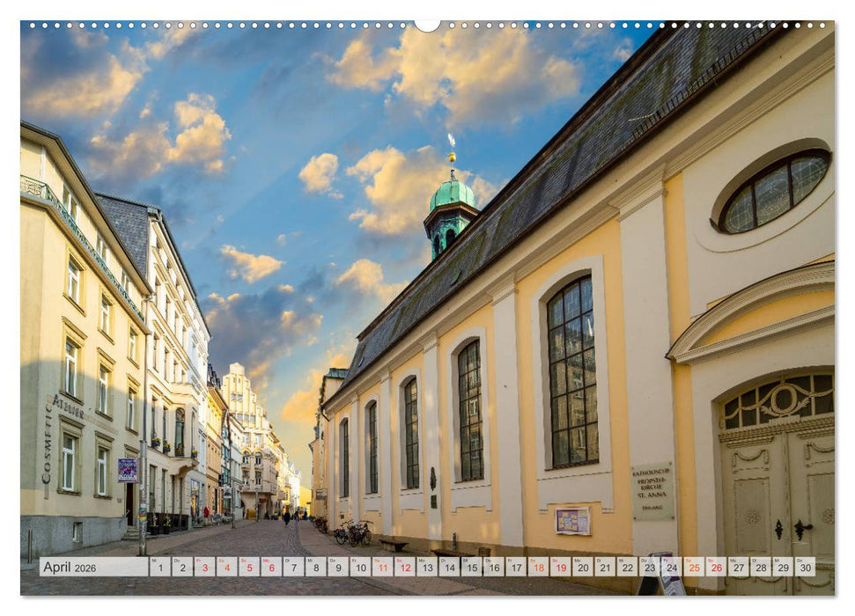The height and width of the screenshot is (616, 855).
Task: Click the notice board beside the church
Action: pos(571,521)
